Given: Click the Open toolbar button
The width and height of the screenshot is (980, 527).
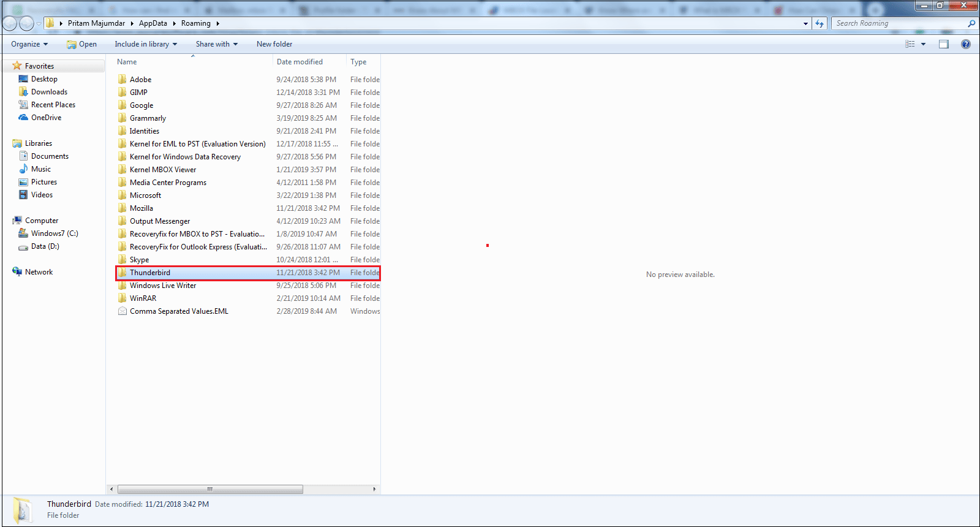Looking at the screenshot, I should pos(82,44).
